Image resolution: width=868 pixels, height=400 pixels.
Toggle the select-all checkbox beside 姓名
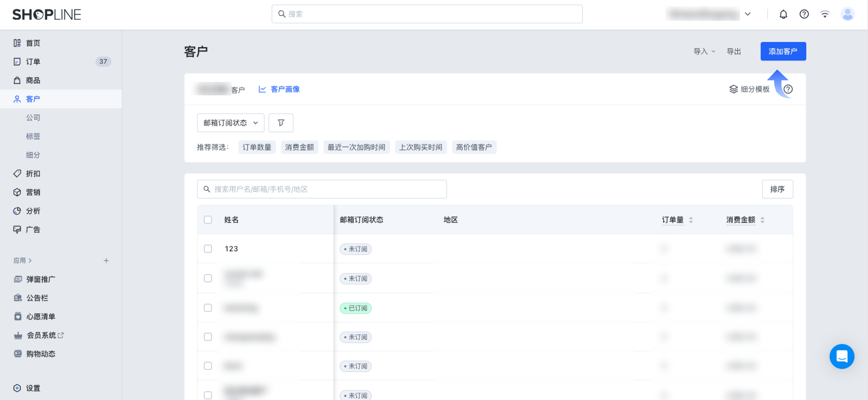tap(208, 220)
